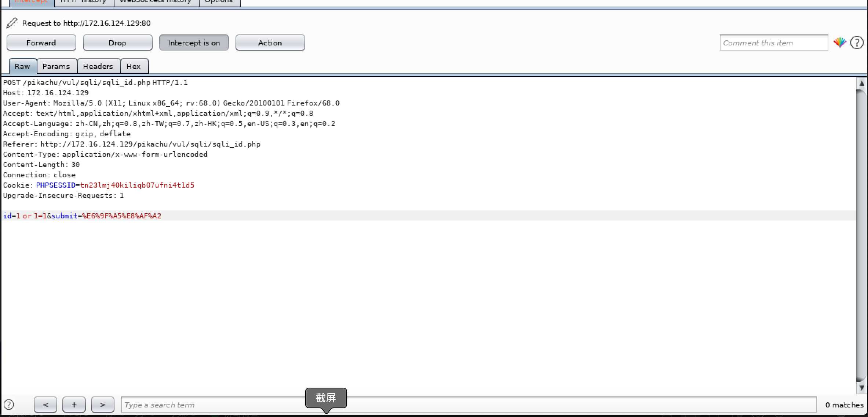Click the Forward button to send request
Screen dimensions: 868x417
click(41, 43)
